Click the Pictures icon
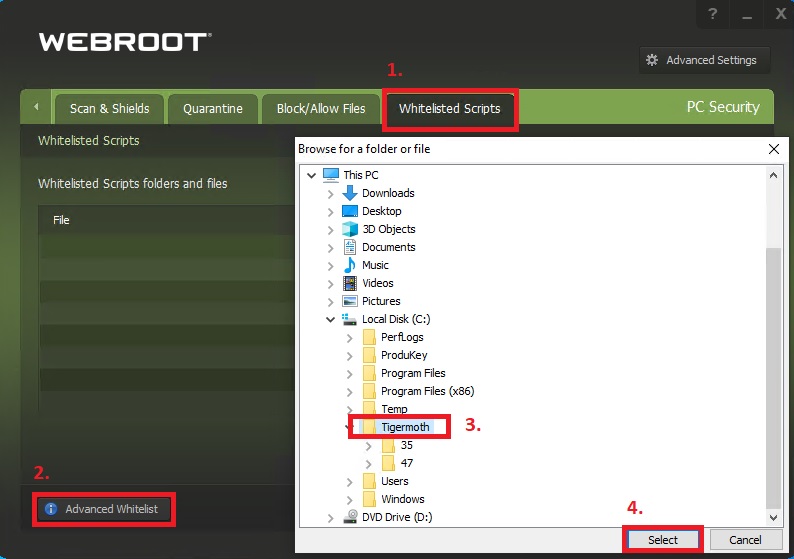Image resolution: width=794 pixels, height=559 pixels. tap(350, 301)
